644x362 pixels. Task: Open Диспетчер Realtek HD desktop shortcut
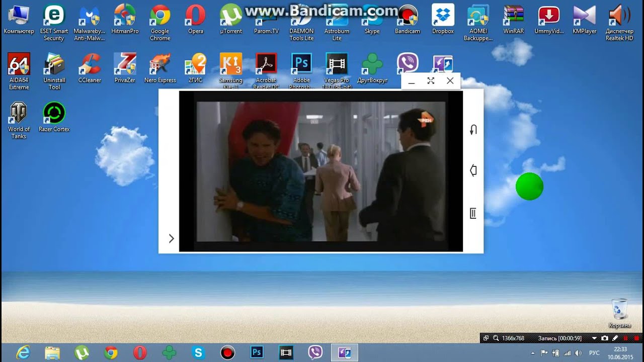tap(619, 23)
